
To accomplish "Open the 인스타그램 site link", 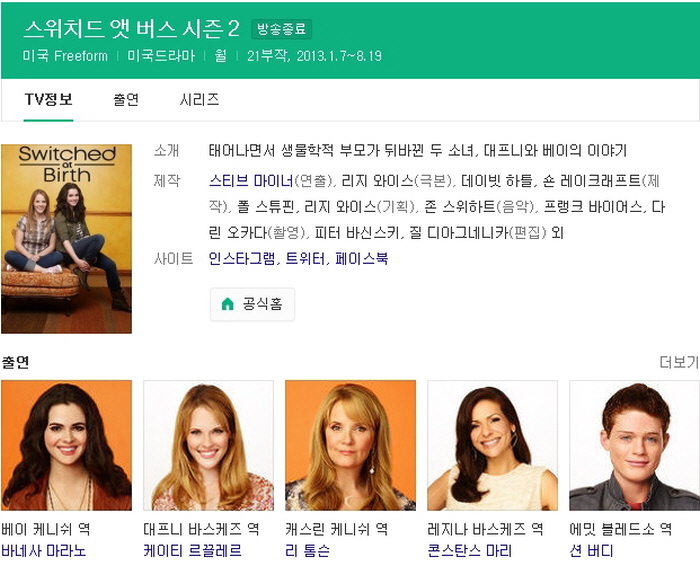I will click(240, 259).
